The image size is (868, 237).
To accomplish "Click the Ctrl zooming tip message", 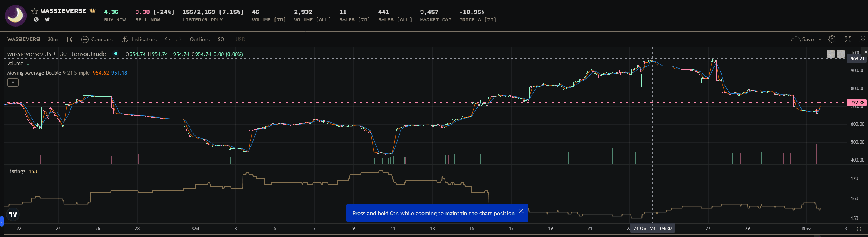I will point(433,213).
